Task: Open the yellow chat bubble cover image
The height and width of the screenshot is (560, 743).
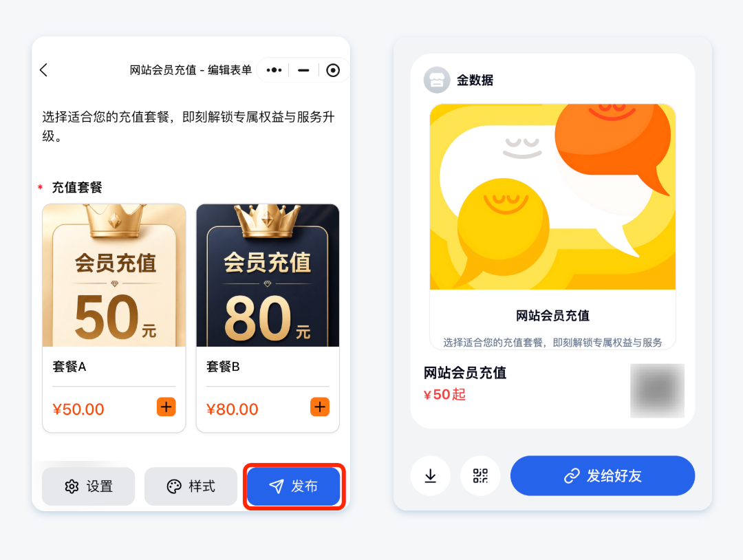Action: 552,197
